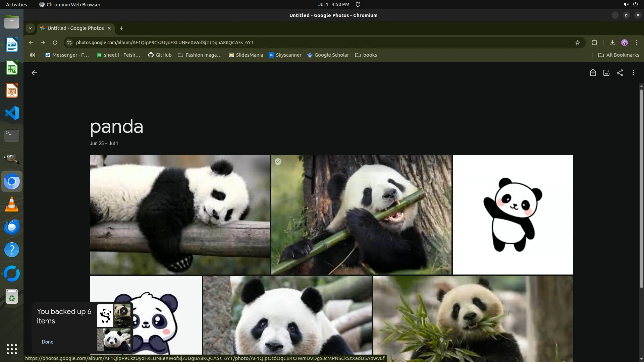Bookmark this page with star icon

(x=578, y=43)
